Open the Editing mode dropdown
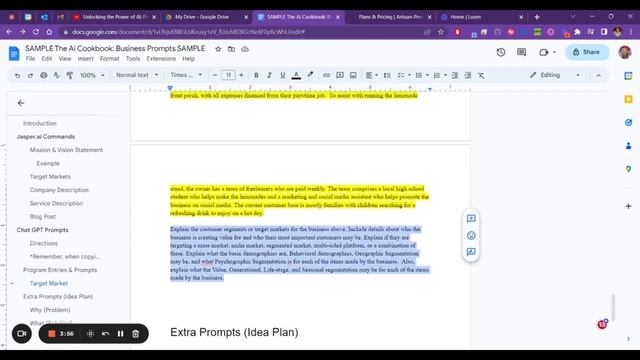 pyautogui.click(x=555, y=75)
